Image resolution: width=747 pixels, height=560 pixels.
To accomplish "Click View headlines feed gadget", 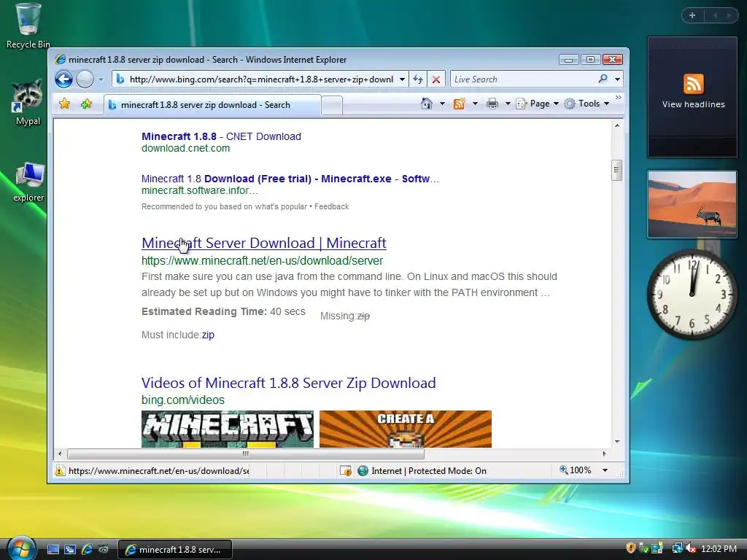I will tap(693, 97).
